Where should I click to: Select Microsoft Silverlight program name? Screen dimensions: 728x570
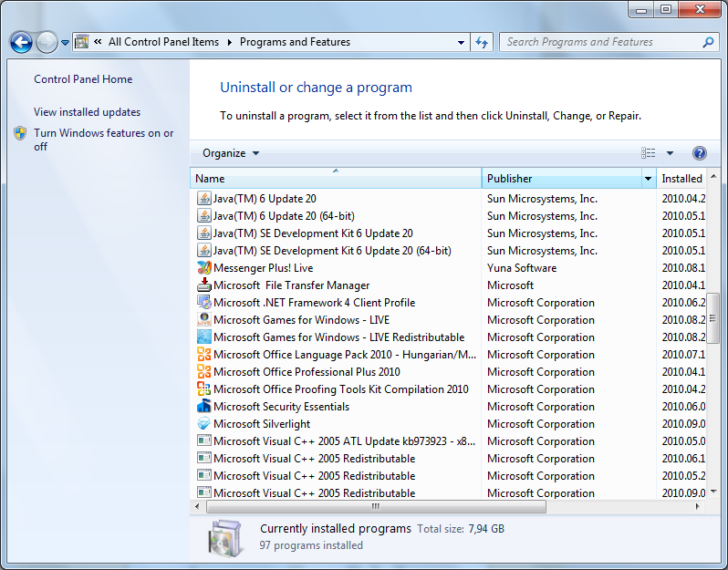click(x=262, y=424)
